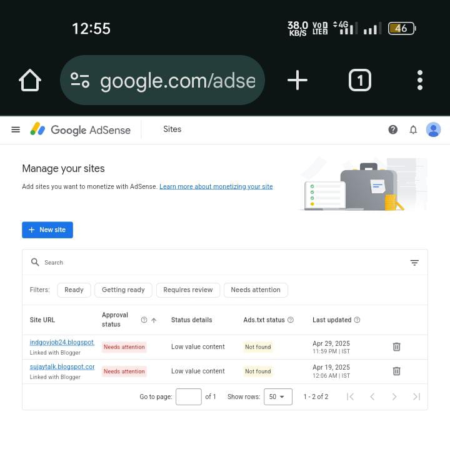
Task: Click the Site URL column header
Action: coord(42,320)
